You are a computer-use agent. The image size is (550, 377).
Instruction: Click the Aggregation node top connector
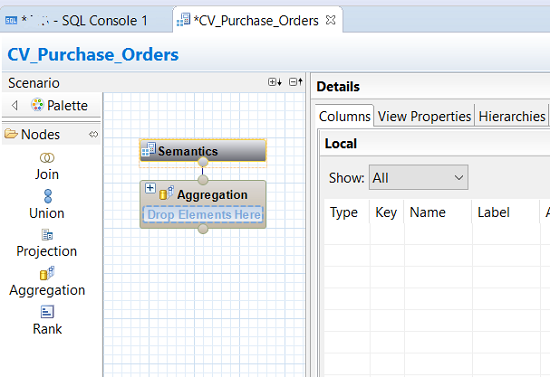point(203,180)
